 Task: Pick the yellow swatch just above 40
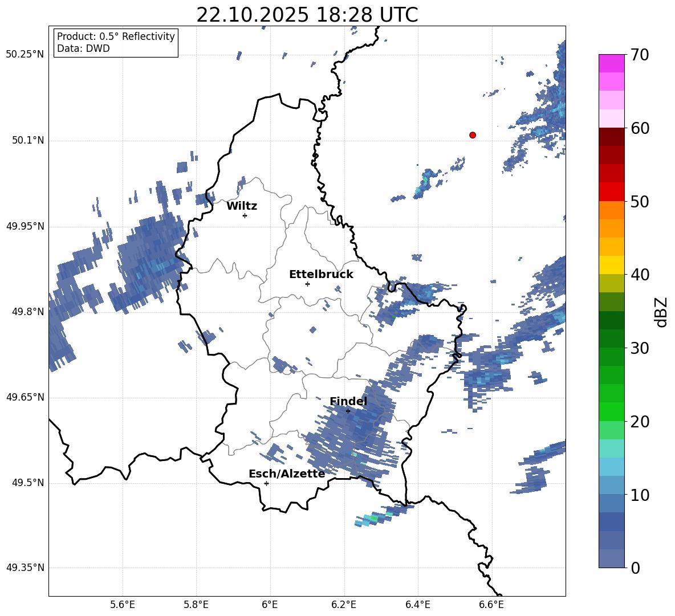click(612, 265)
